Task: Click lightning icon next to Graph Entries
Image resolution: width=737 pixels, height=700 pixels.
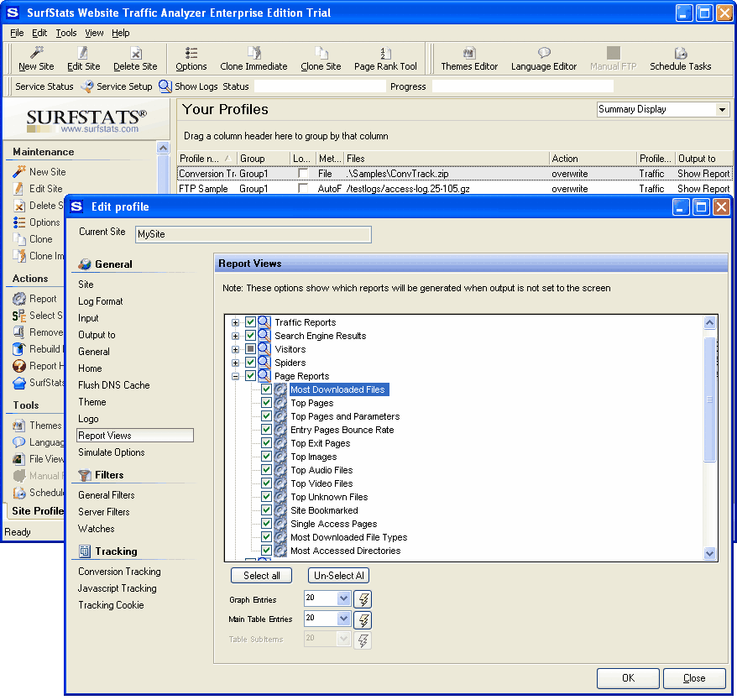Action: [363, 599]
